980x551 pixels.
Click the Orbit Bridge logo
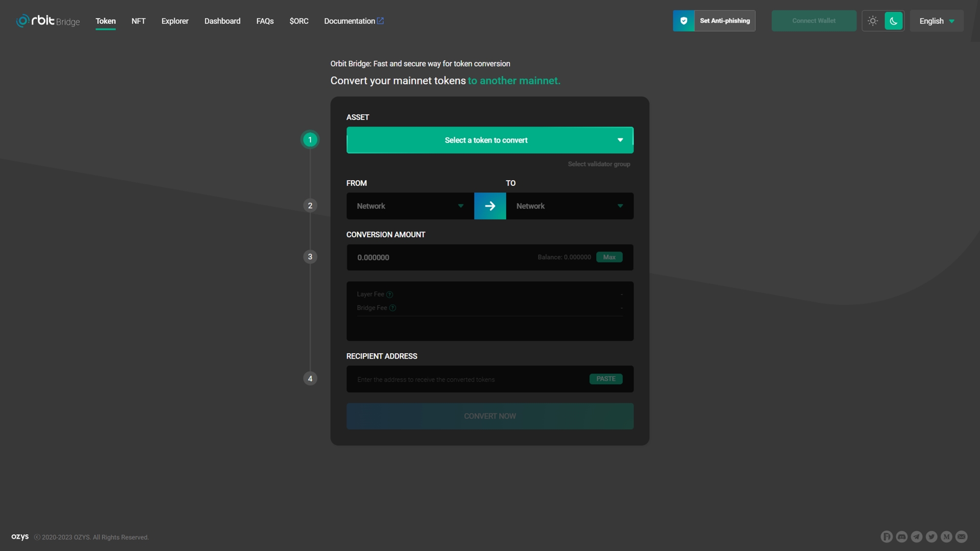coord(47,21)
